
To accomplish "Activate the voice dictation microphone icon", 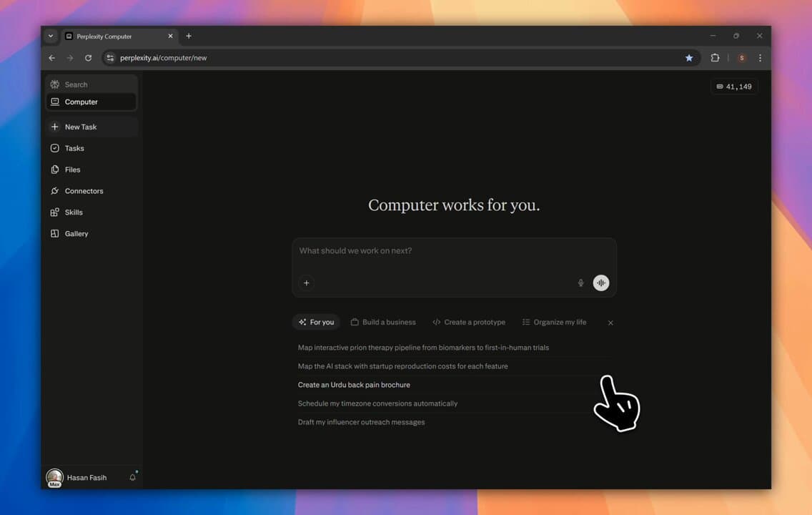I will (580, 283).
